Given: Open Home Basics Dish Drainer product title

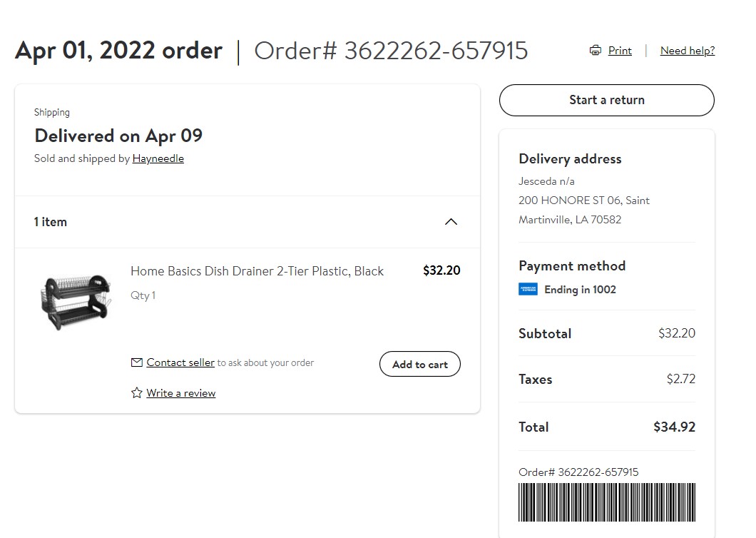Looking at the screenshot, I should pos(257,271).
